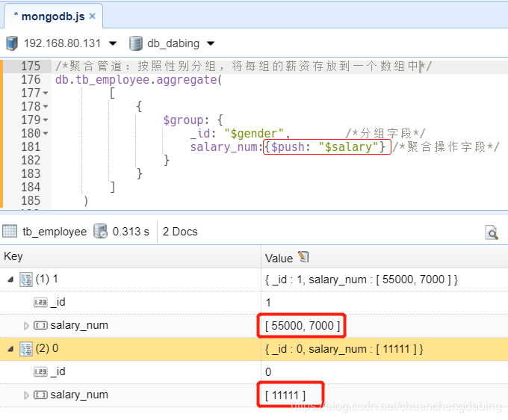
Task: Click the edit icon next to Value header
Action: (303, 257)
